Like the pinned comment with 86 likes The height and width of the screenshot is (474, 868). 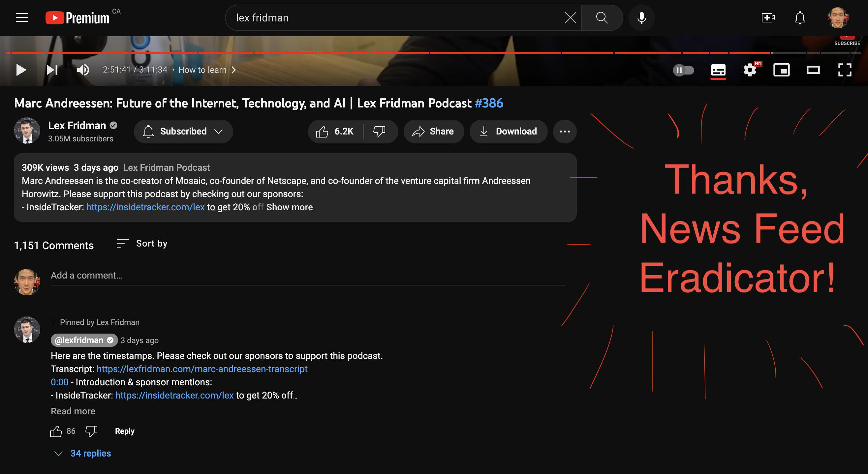tap(56, 431)
